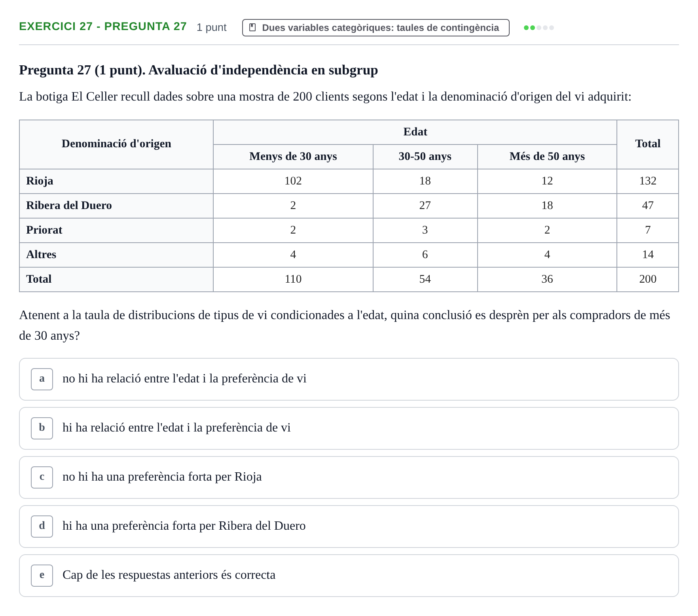698x616 pixels.
Task: Choose 'Cap de les respuestas anteriors' answer
Action: tap(349, 575)
